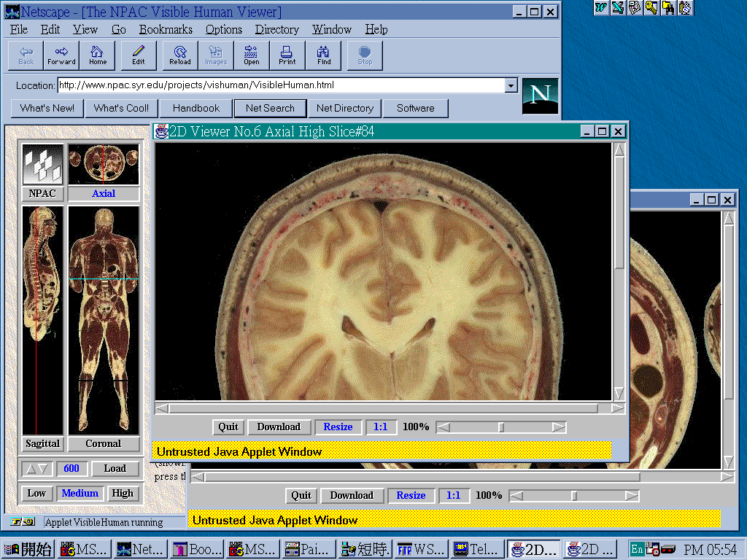Click the What's Cool! button

point(121,108)
